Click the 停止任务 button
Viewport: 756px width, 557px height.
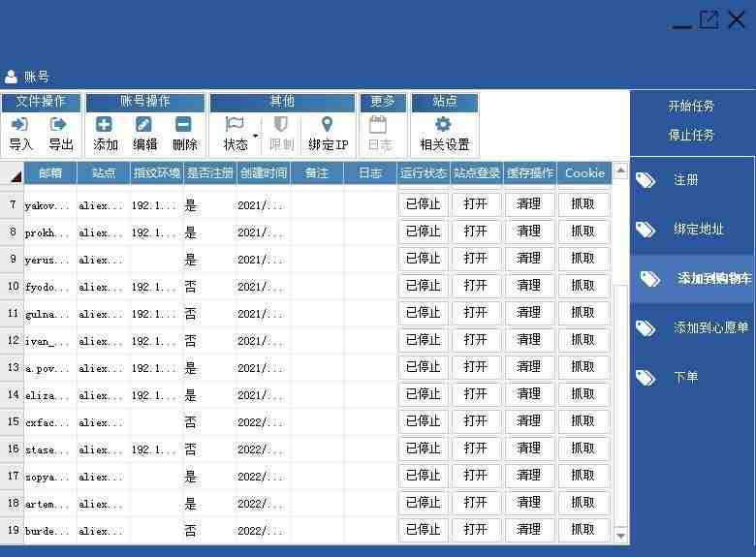691,135
